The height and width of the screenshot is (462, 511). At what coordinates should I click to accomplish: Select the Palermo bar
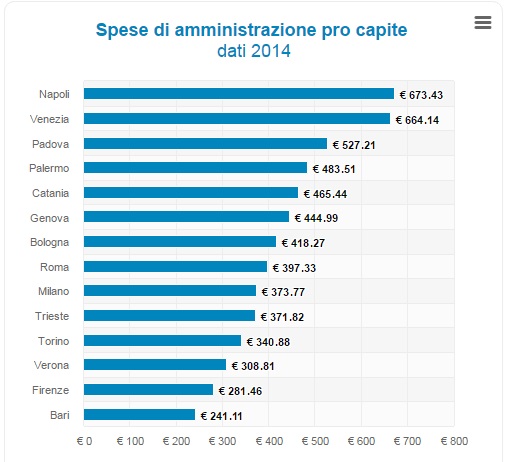pos(195,168)
